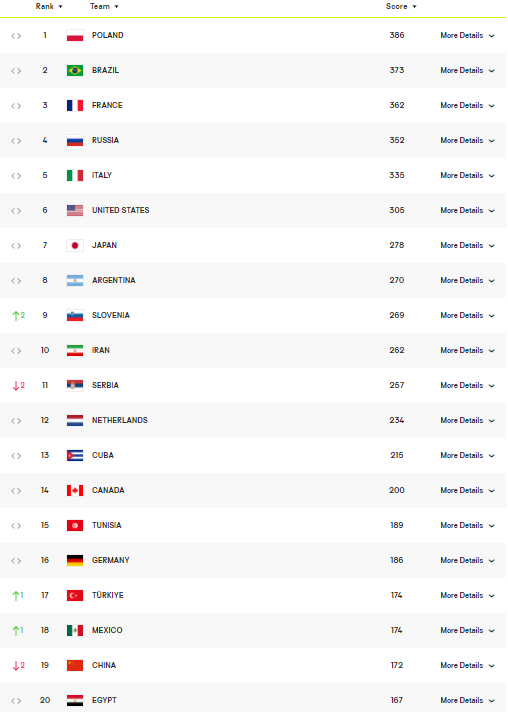This screenshot has height=712, width=508.
Task: Click Mexico's score value of 174
Action: pos(396,630)
